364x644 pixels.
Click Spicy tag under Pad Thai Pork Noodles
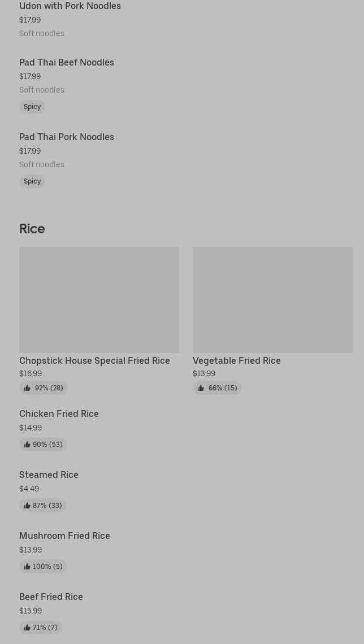click(x=32, y=181)
